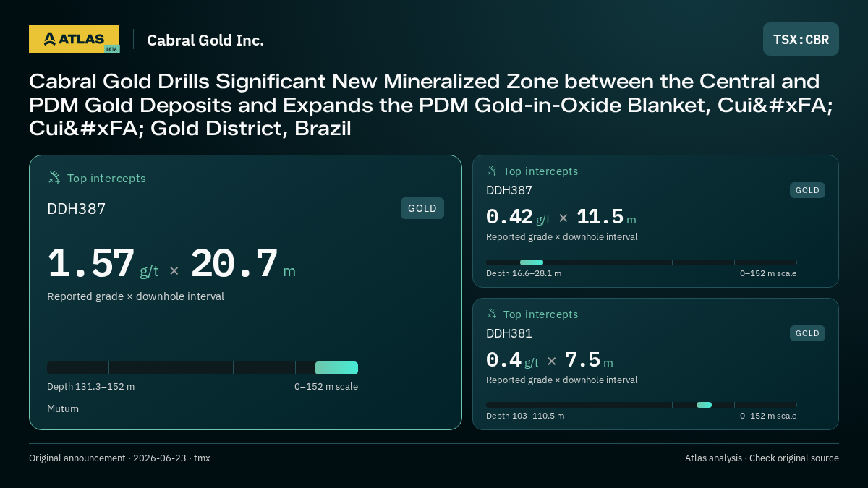Click 'Reported grade × downhole interval' in the 1.57 g/t card
Viewport: 868px width, 488px height.
tap(136, 296)
